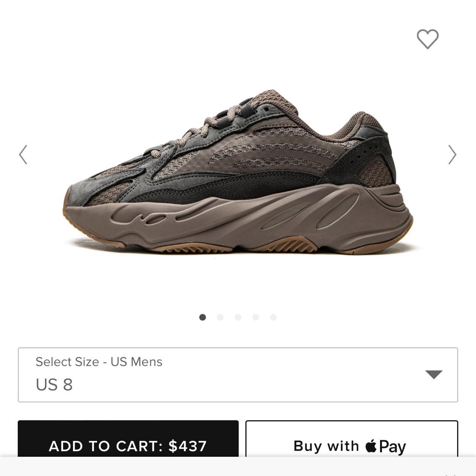This screenshot has width=476, height=476.
Task: Advance to next product image arrow
Action: [452, 154]
